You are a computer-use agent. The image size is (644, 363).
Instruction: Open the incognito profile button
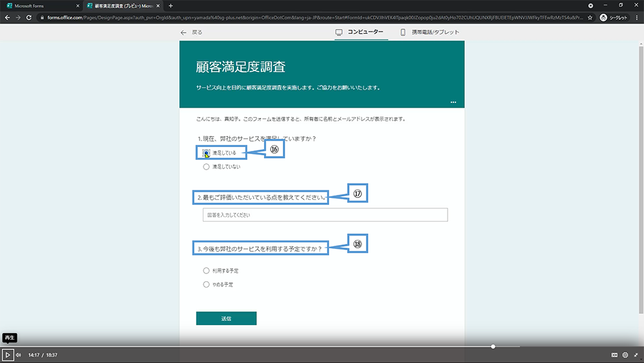614,17
